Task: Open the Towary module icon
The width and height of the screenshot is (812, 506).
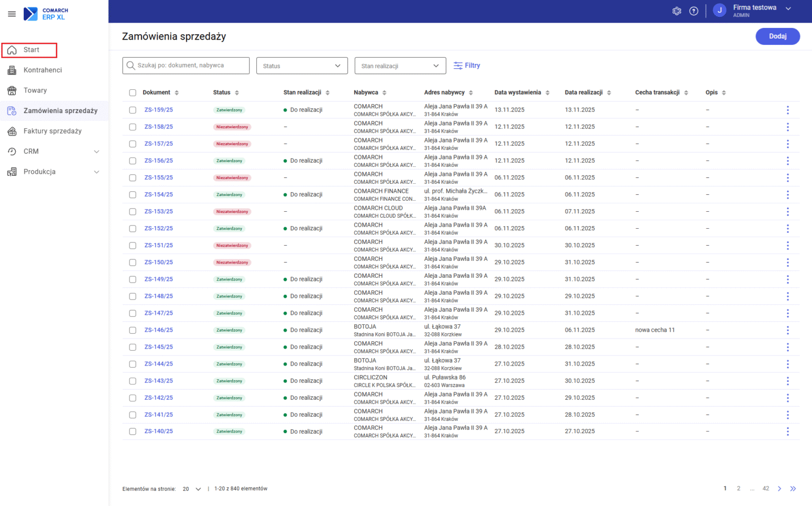Action: (12, 90)
